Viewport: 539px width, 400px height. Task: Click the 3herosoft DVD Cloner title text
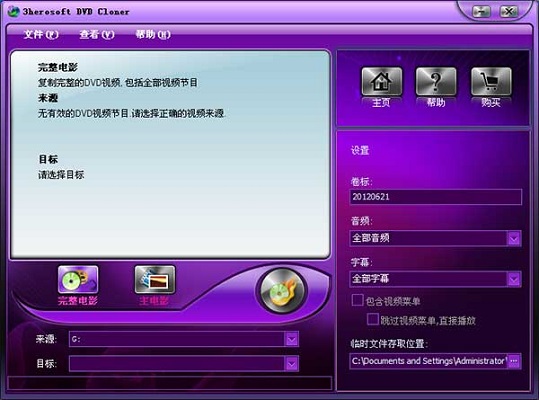click(x=76, y=12)
